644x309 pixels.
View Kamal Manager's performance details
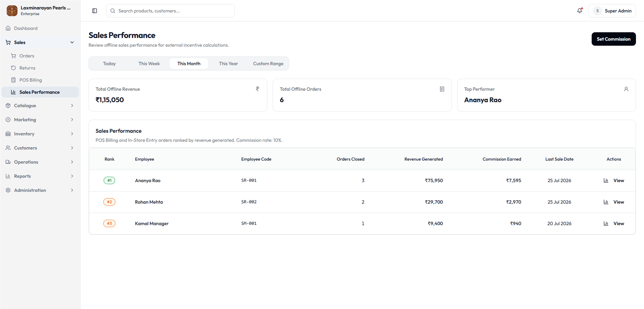coord(614,224)
